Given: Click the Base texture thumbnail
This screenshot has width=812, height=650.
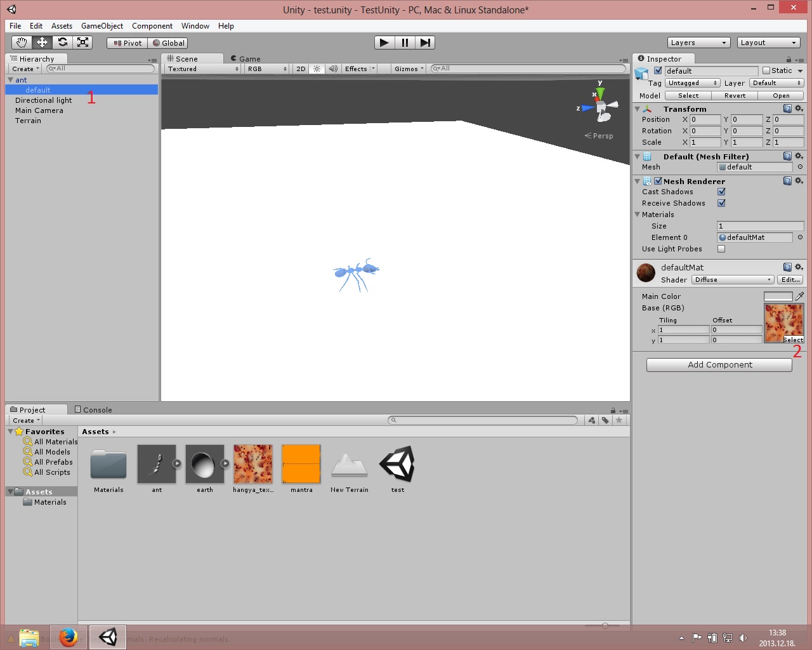Looking at the screenshot, I should tap(784, 323).
